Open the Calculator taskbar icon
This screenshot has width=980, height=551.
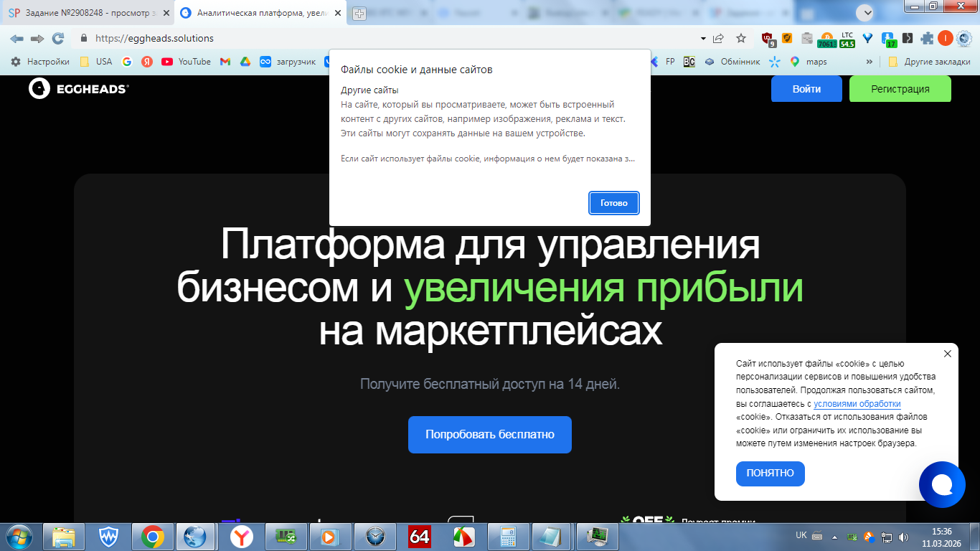(509, 536)
